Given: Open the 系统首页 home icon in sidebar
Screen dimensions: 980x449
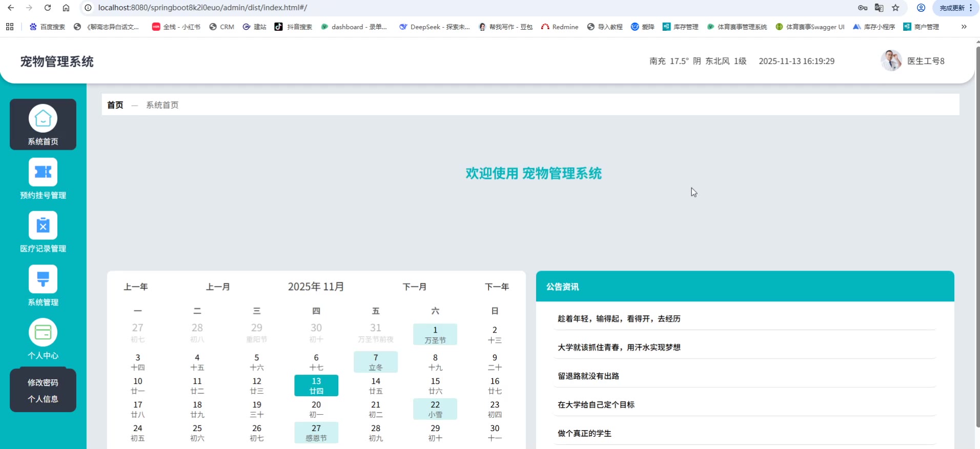Looking at the screenshot, I should pos(43,118).
